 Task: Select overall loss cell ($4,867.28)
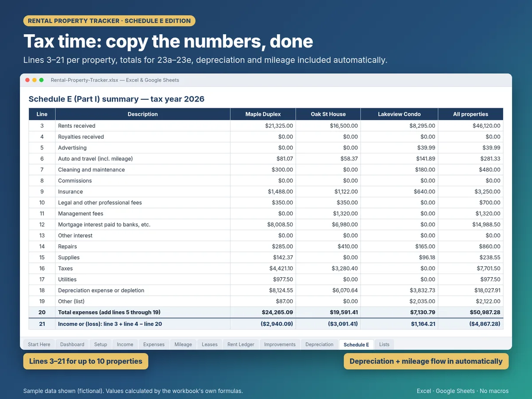(x=470, y=324)
